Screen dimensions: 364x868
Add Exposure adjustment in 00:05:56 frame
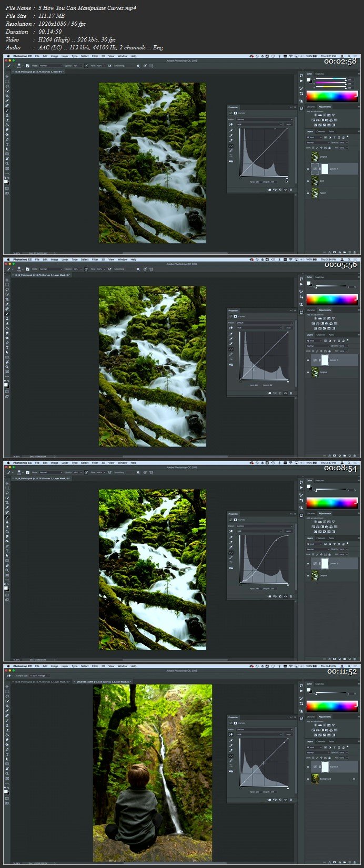point(329,318)
